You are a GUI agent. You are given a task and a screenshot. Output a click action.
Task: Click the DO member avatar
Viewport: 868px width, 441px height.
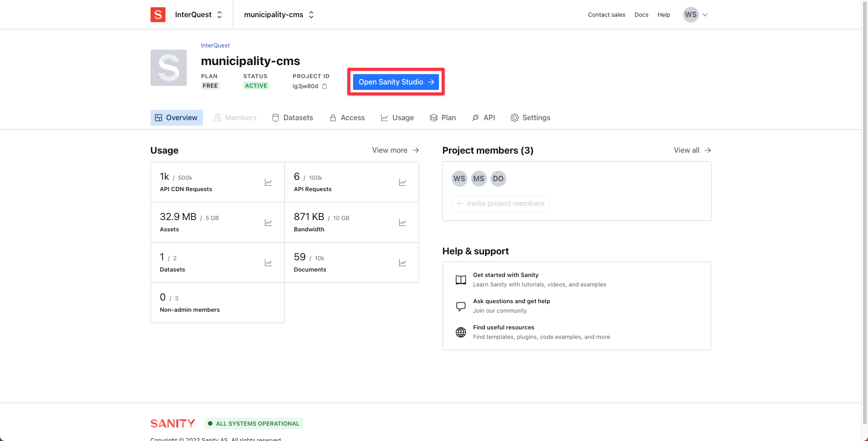coord(498,178)
